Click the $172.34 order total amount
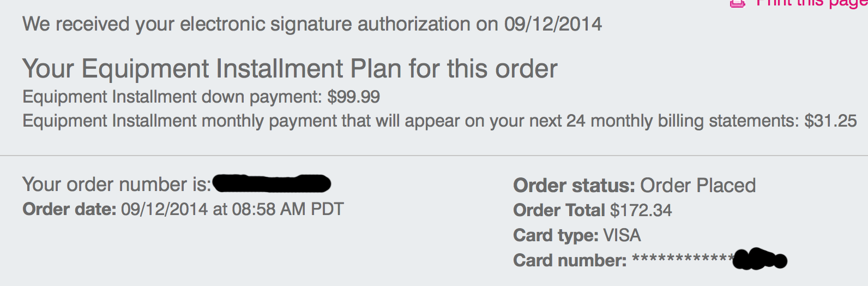 point(641,210)
